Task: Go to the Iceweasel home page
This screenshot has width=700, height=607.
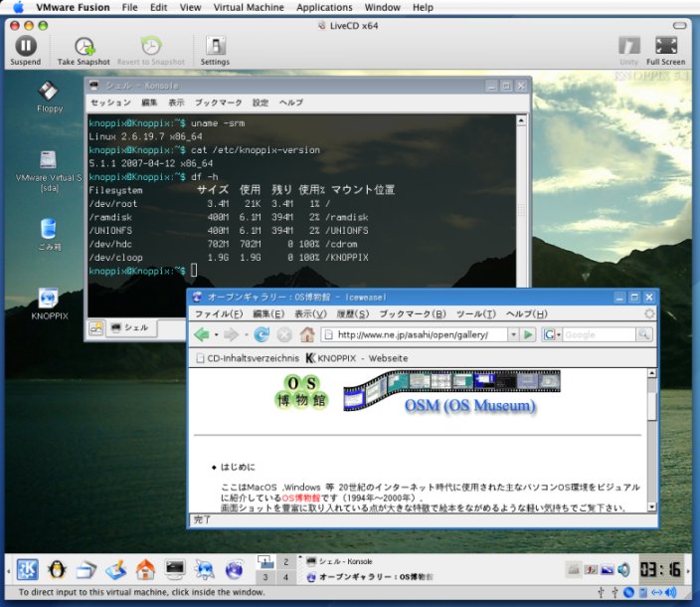Action: point(307,334)
